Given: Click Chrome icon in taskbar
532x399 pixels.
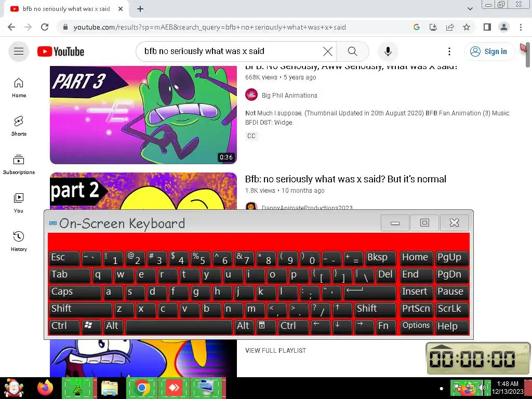Looking at the screenshot, I should [142, 388].
